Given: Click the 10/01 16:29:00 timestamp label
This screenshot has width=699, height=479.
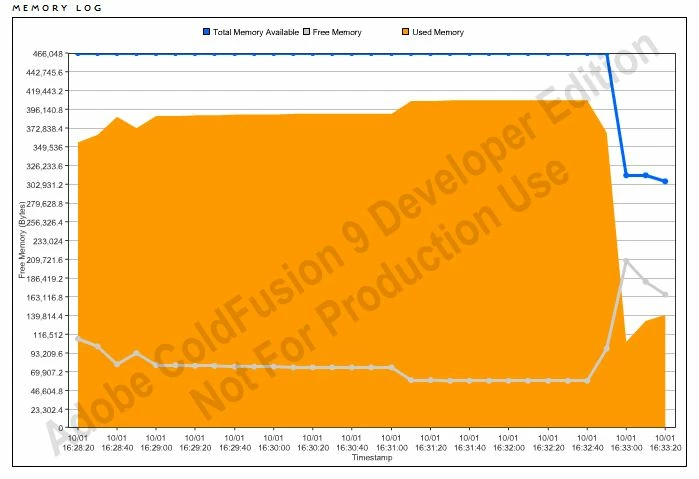Looking at the screenshot, I should point(156,442).
